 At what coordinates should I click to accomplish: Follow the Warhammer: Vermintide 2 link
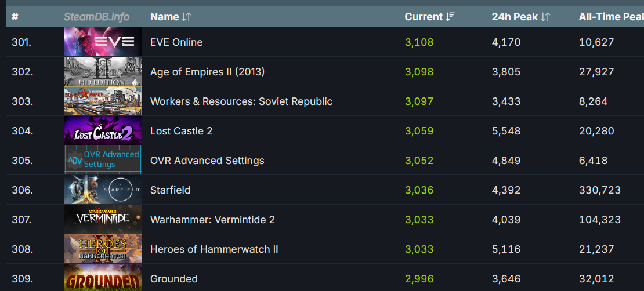(x=212, y=220)
